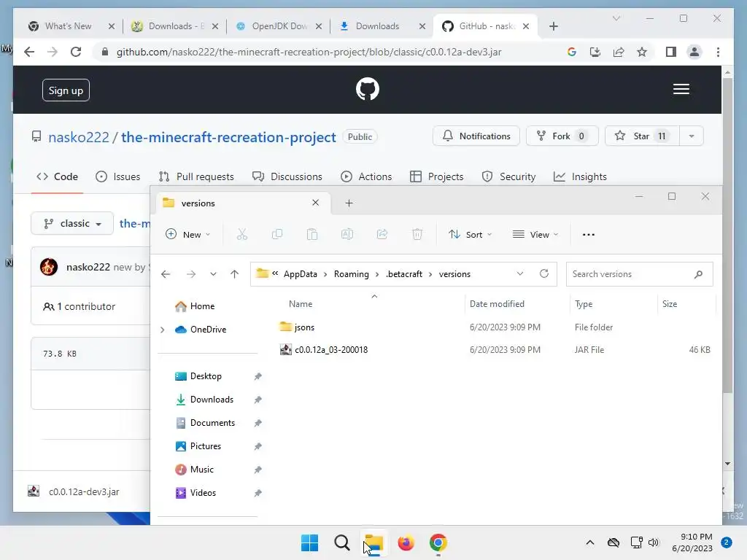Click the Notifications button

point(476,136)
